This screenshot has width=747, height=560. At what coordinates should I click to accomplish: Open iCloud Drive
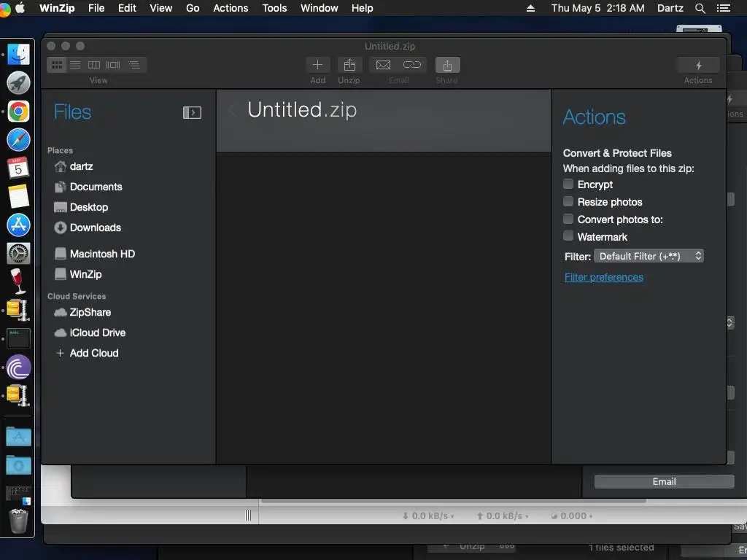tap(97, 332)
